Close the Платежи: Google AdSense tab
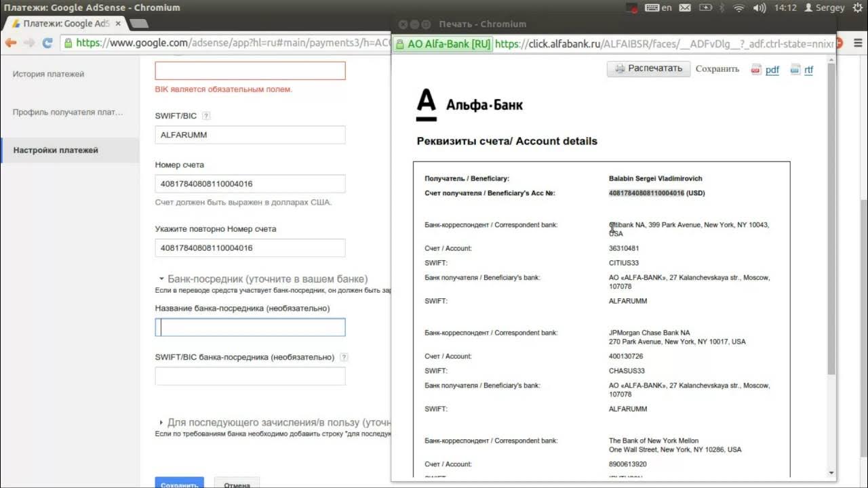This screenshot has height=488, width=868. (x=117, y=23)
